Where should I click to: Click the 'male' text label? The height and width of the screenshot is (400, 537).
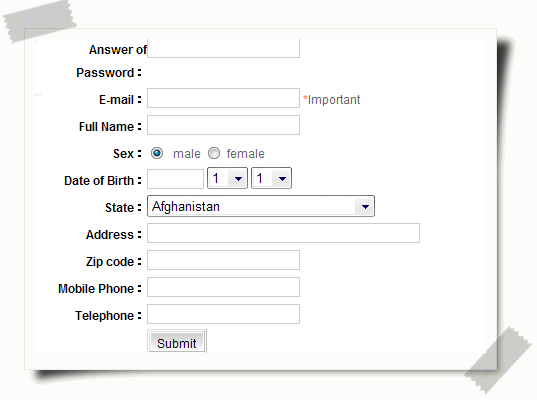click(187, 154)
